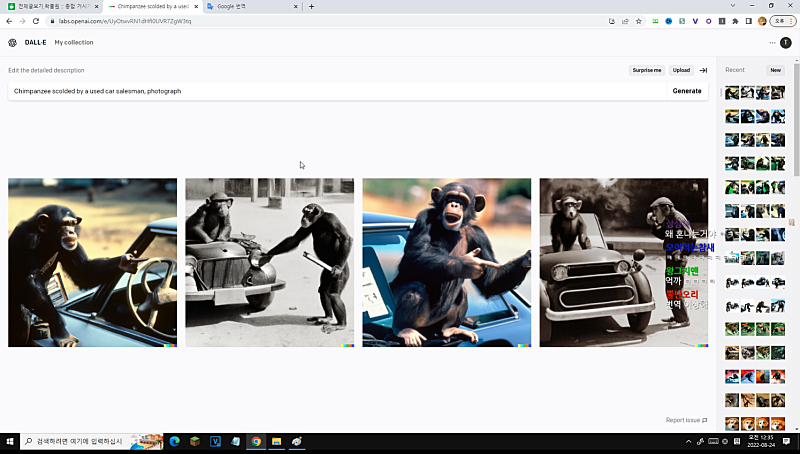Open Microsoft Edge from the taskbar
The height and width of the screenshot is (454, 800).
click(x=174, y=441)
